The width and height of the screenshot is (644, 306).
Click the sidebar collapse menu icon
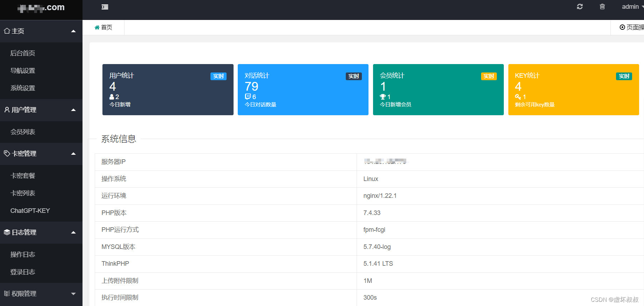pyautogui.click(x=105, y=7)
